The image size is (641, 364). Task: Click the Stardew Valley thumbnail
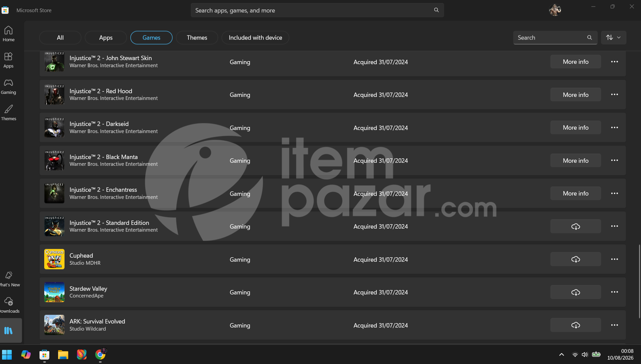(x=54, y=292)
